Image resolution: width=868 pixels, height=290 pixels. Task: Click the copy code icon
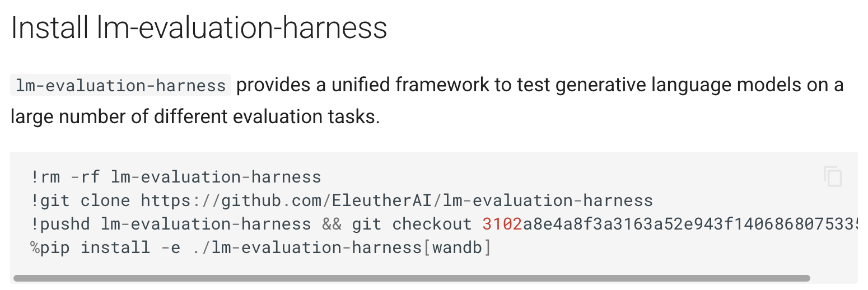click(833, 177)
